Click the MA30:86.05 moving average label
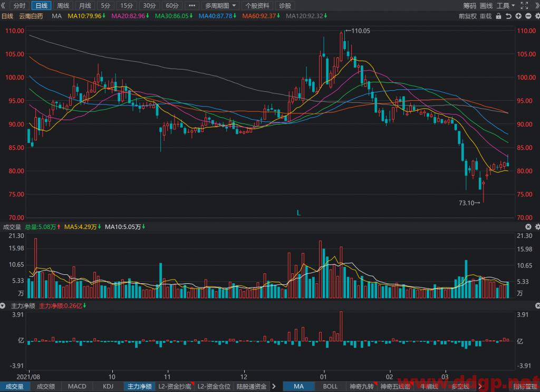The image size is (540, 392). point(173,16)
